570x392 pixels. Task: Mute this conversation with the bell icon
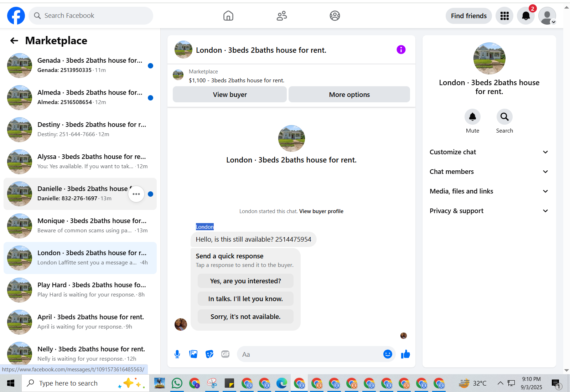pyautogui.click(x=472, y=117)
